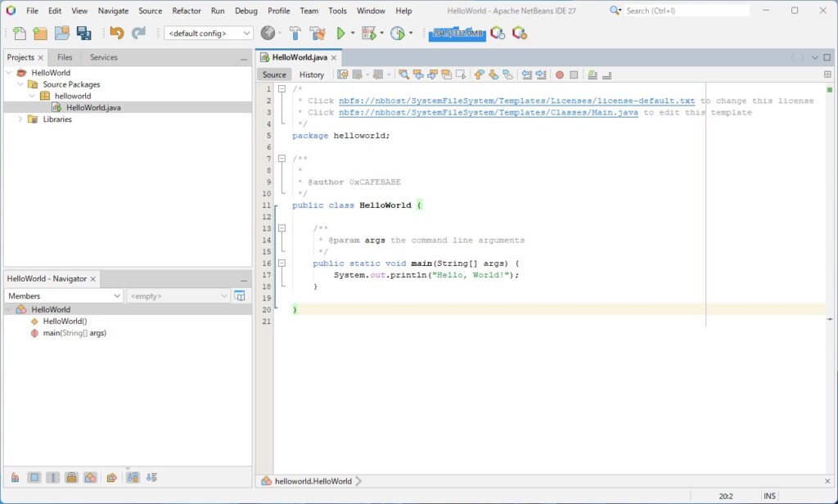Click the Save All icon
The height and width of the screenshot is (504, 838).
pyautogui.click(x=83, y=34)
